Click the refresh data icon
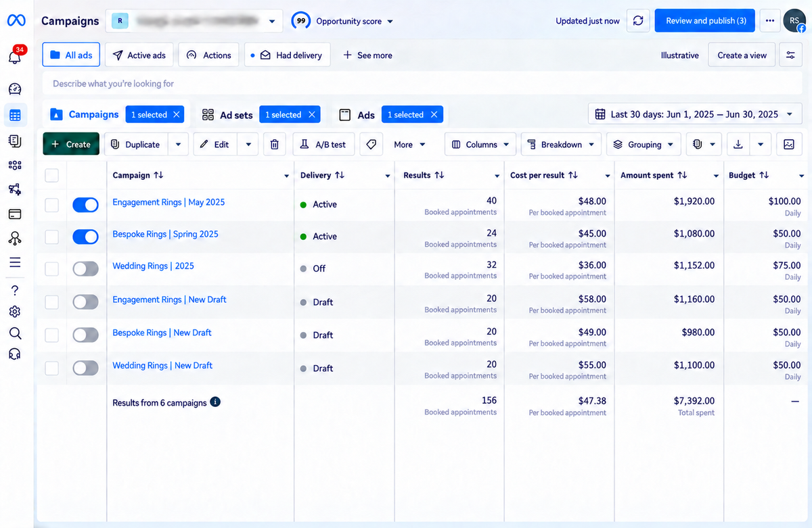 click(x=638, y=21)
